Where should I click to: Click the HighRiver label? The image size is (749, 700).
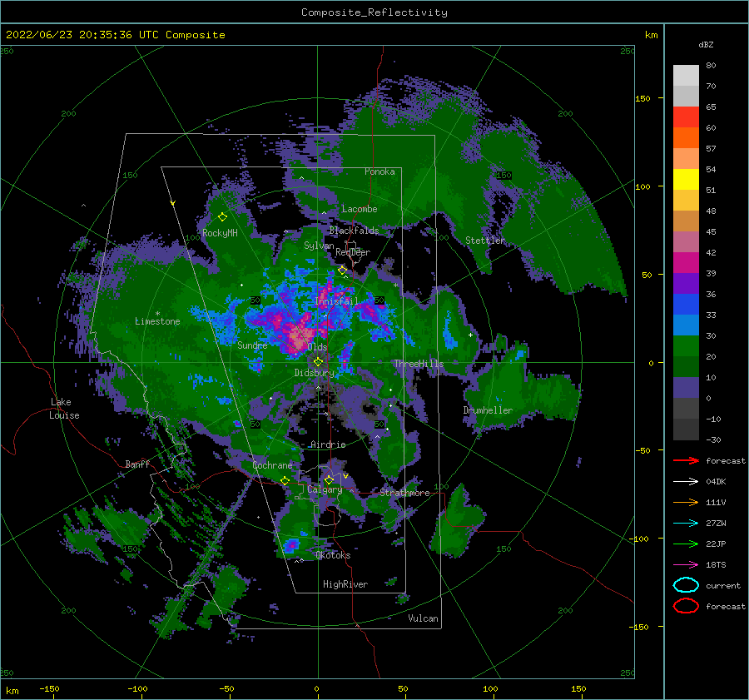coord(345,584)
